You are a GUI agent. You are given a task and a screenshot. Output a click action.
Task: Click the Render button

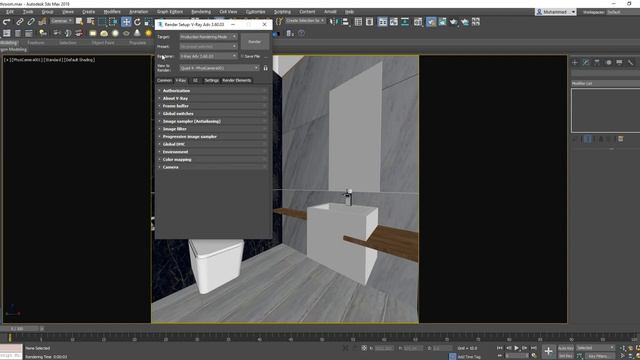[255, 42]
